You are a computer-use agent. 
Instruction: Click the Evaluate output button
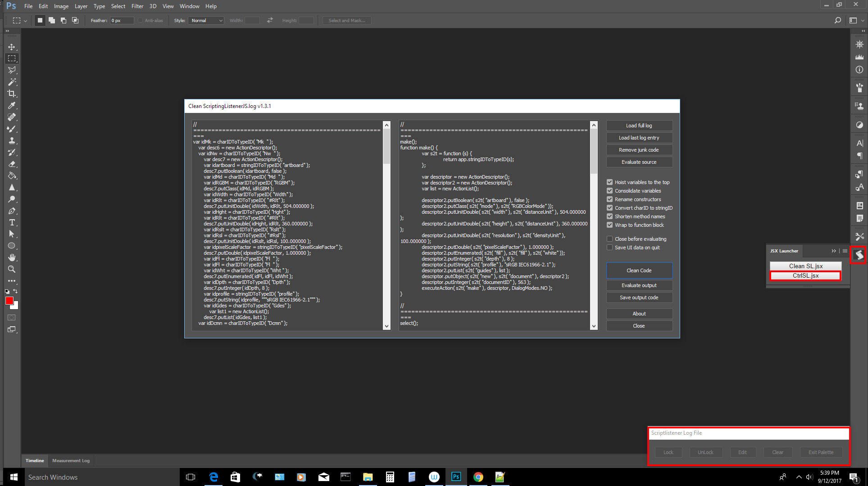point(638,285)
